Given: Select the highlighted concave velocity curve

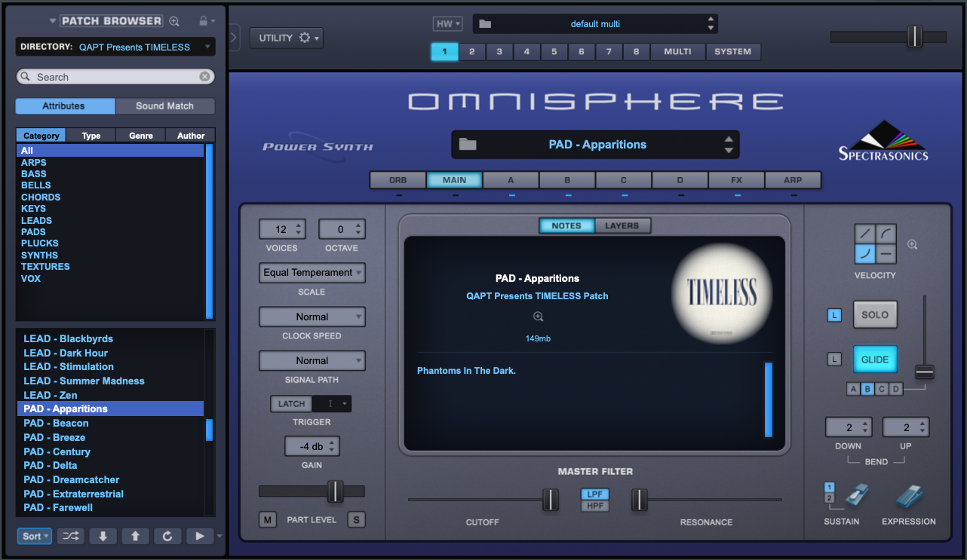Looking at the screenshot, I should point(865,254).
